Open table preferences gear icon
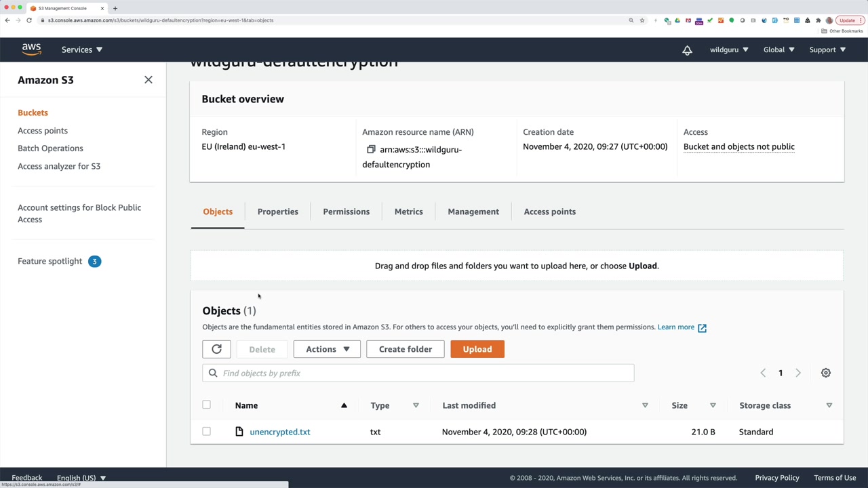Image resolution: width=868 pixels, height=488 pixels. [x=825, y=373]
